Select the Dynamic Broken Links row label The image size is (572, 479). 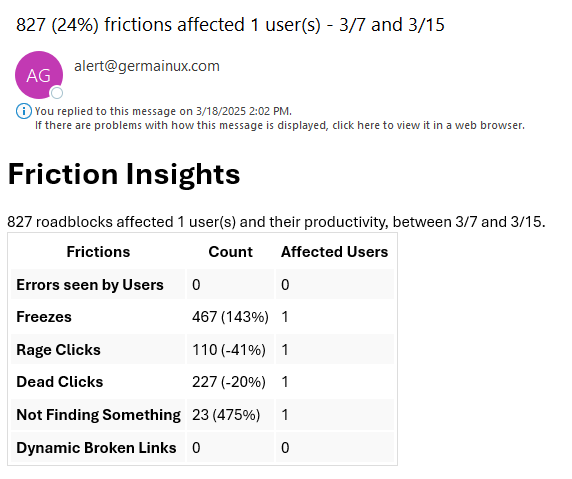point(96,448)
